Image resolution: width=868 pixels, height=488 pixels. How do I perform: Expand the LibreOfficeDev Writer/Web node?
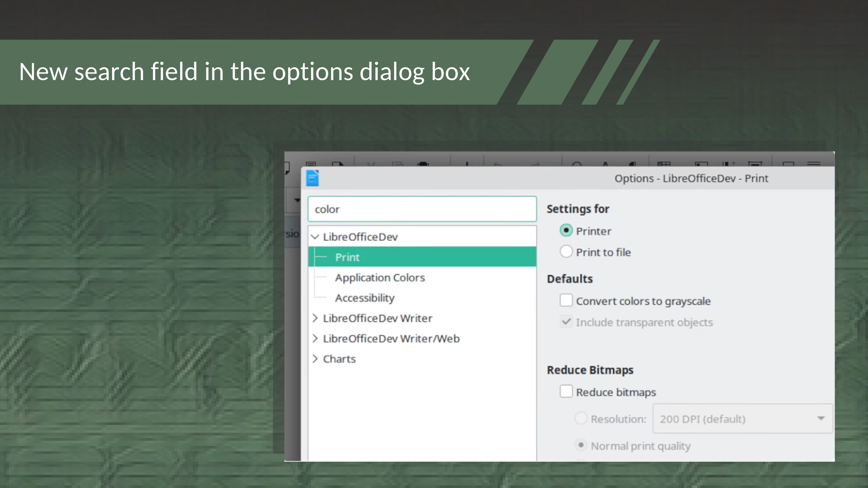click(x=315, y=338)
